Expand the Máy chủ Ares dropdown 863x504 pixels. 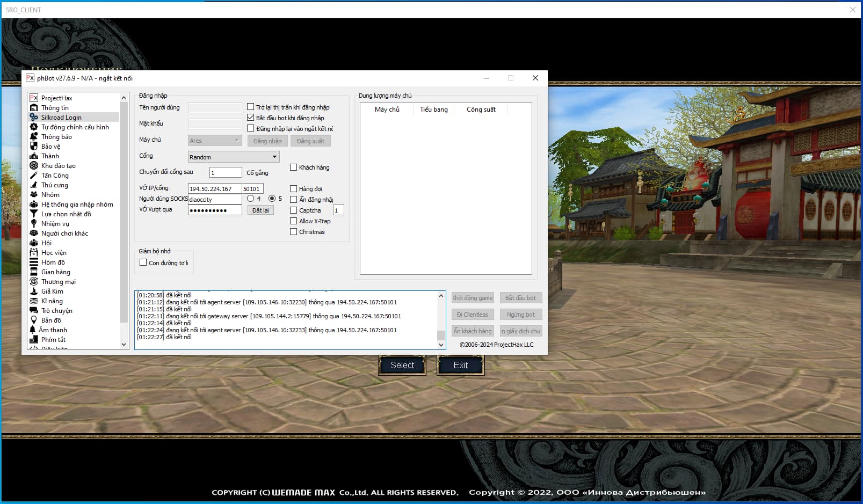pos(215,141)
